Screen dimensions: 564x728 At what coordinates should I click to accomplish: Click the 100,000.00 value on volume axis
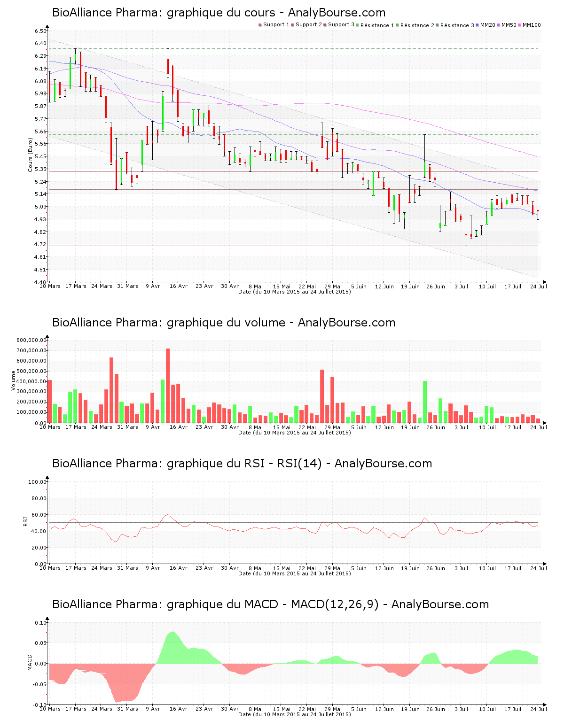(31, 412)
